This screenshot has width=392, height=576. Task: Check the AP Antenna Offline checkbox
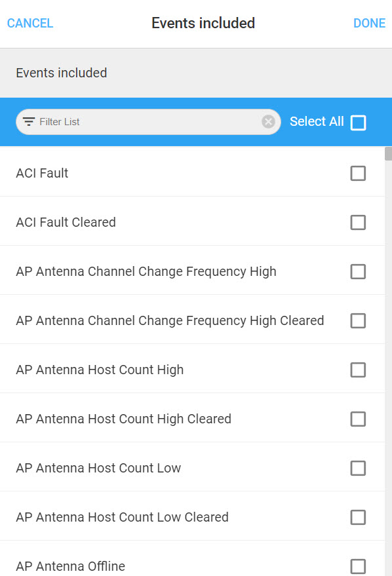tap(358, 566)
